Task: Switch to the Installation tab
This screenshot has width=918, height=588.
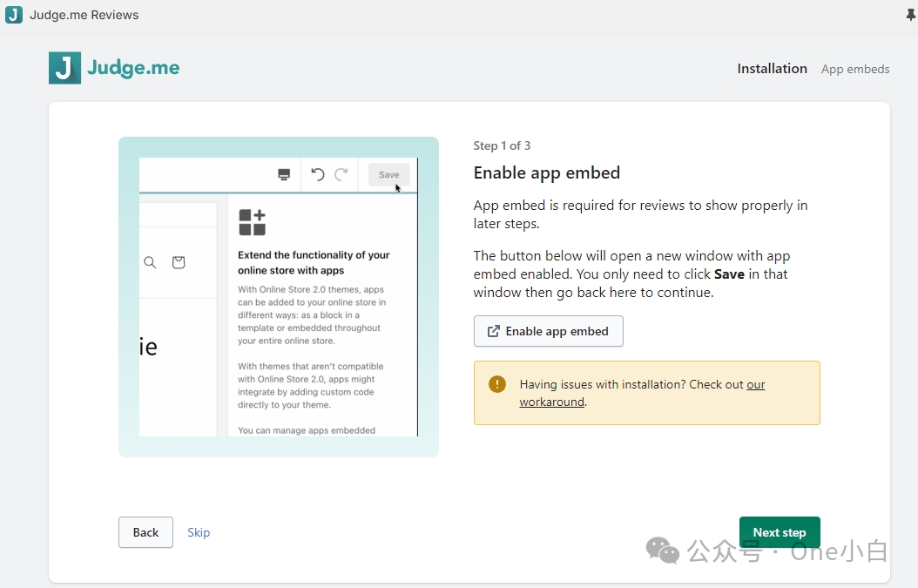Action: pos(772,68)
